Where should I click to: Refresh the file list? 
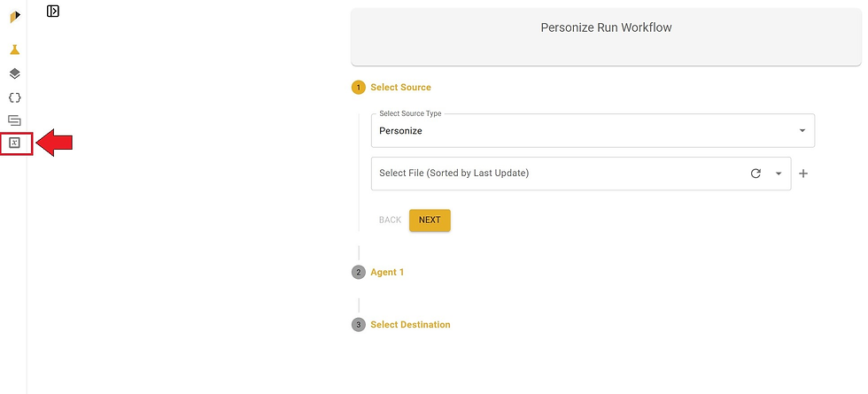[x=756, y=174]
